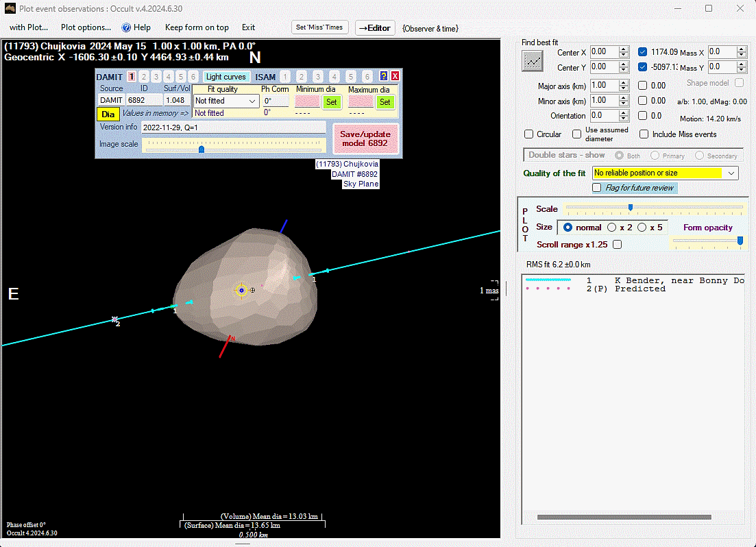The image size is (756, 547).
Task: Open the Help question mark icon
Action: (x=126, y=27)
